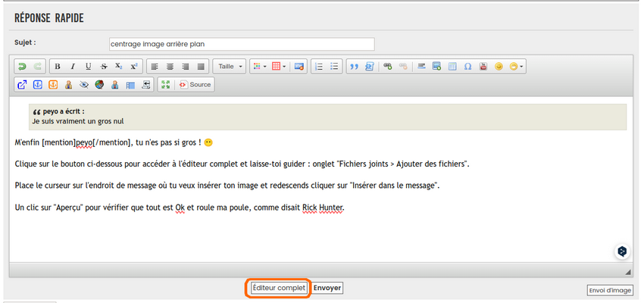The image size is (644, 303).
Task: Toggle bold formatting in the editor toolbar
Action: (x=58, y=67)
